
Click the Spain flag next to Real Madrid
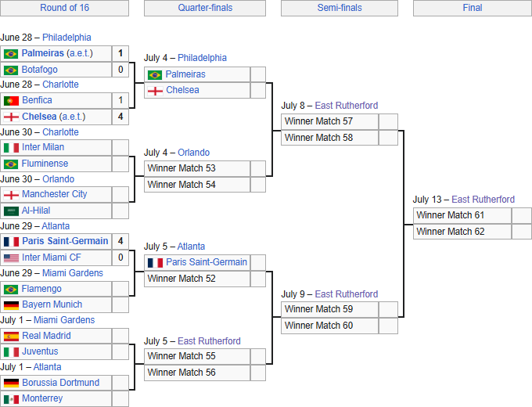[11, 337]
